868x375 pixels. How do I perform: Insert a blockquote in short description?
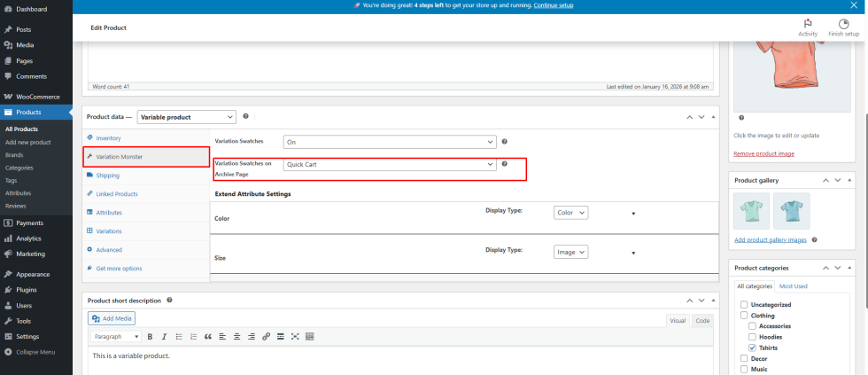(207, 337)
